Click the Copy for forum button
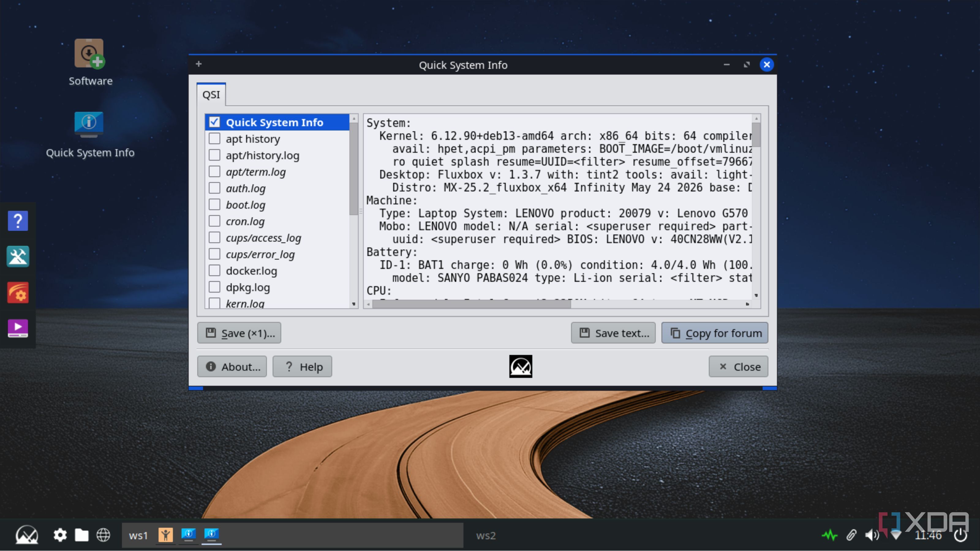This screenshot has height=551, width=980. [715, 333]
